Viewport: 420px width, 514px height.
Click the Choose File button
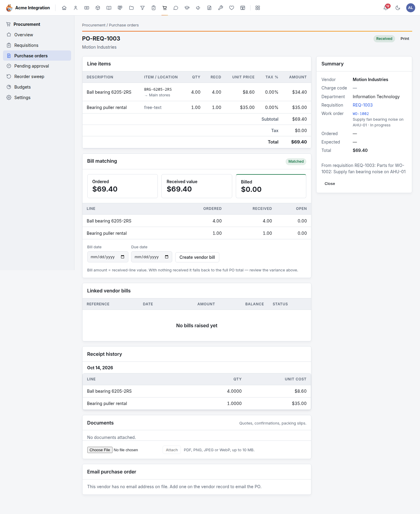(x=100, y=450)
